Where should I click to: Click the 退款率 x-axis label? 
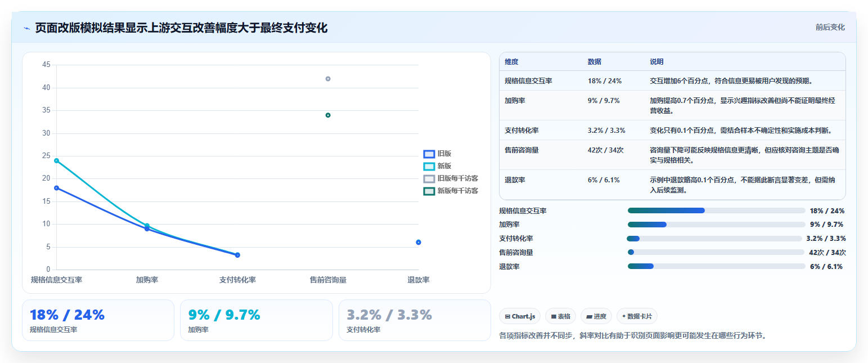(419, 280)
